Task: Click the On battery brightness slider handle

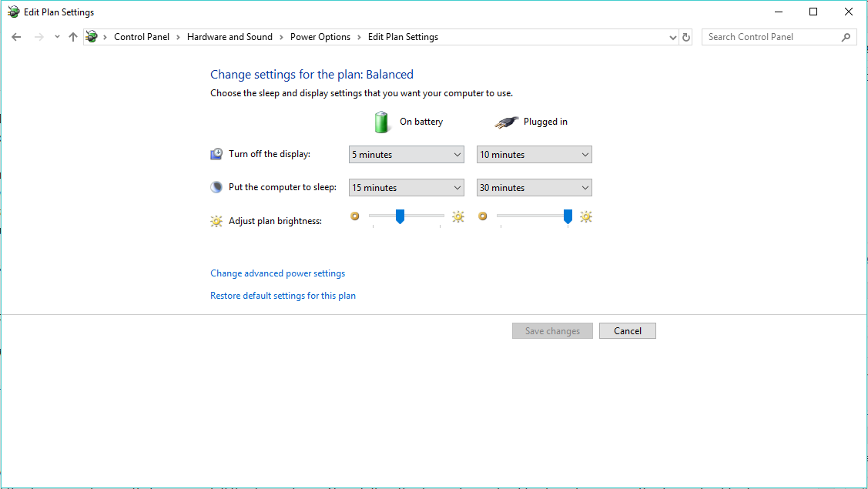Action: coord(400,217)
